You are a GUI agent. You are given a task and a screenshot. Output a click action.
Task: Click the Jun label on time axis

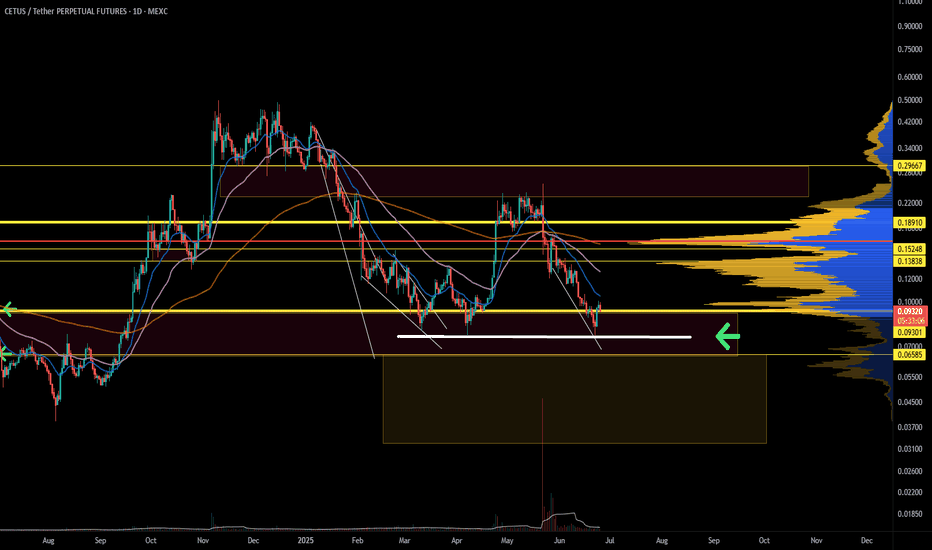(x=559, y=540)
